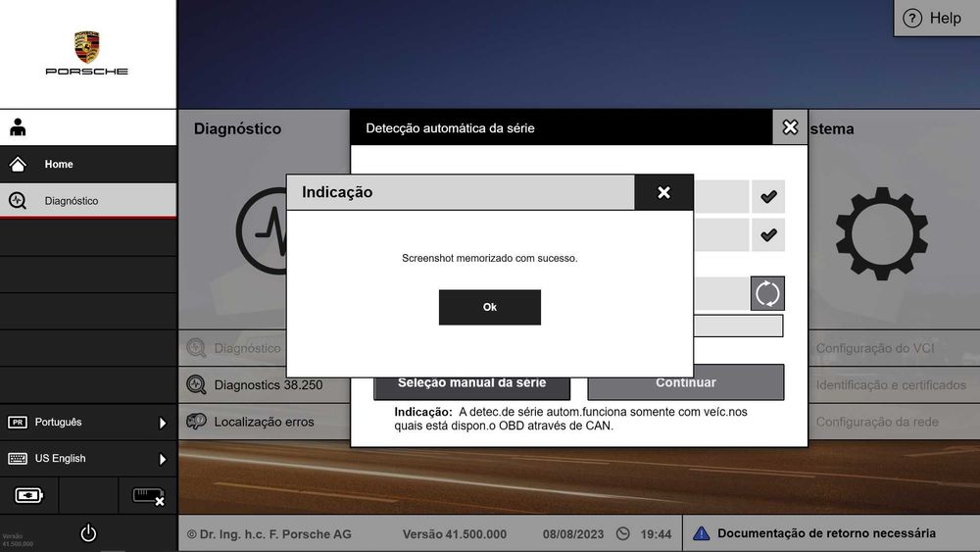Click Ok in the Indicação dialog
Image resolution: width=980 pixels, height=552 pixels.
(x=489, y=307)
